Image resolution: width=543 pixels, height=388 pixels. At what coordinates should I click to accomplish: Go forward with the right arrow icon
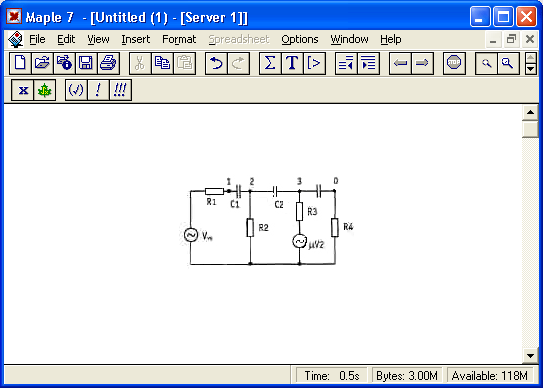click(x=422, y=63)
